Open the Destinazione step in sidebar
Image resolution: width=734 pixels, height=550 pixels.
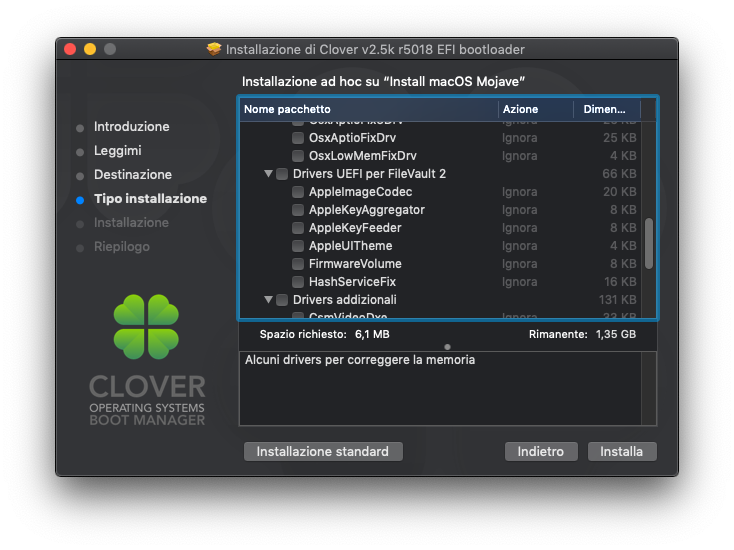pyautogui.click(x=133, y=175)
